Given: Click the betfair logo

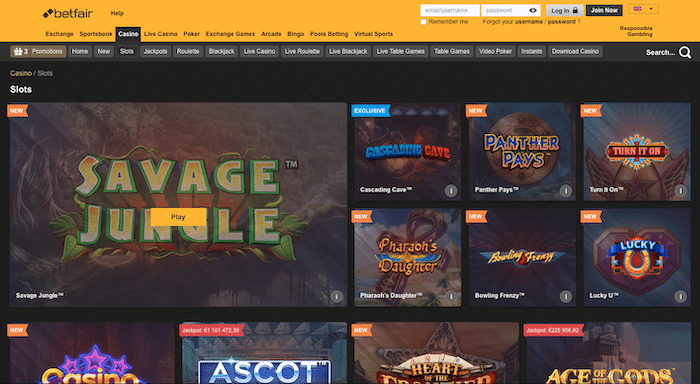Looking at the screenshot, I should tap(68, 13).
